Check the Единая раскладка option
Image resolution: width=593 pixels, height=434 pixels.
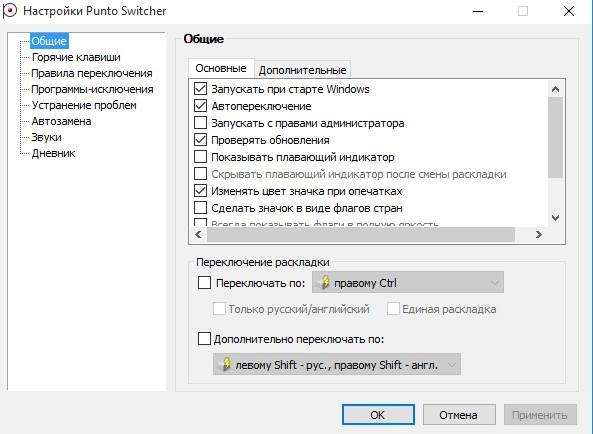tap(393, 309)
